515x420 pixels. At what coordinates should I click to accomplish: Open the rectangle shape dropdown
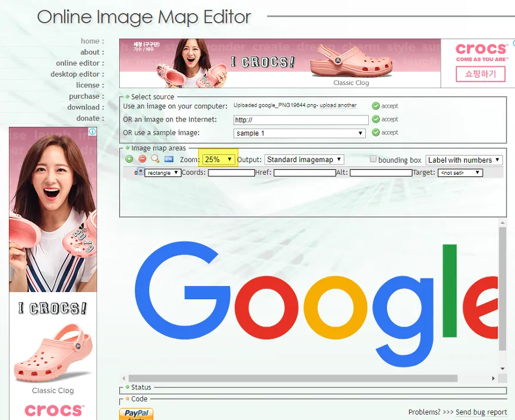tap(162, 172)
